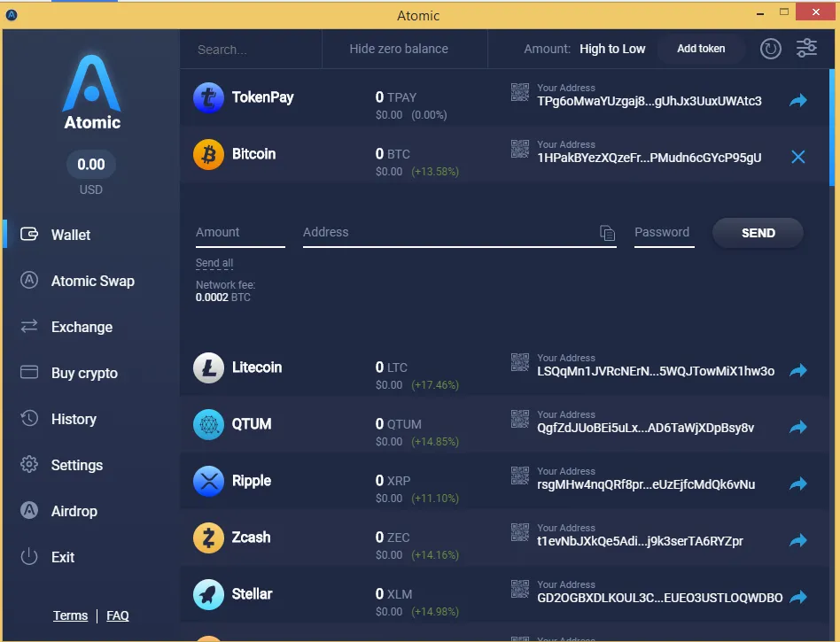840x642 pixels.
Task: Expand TokenPay send panel via arrow
Action: point(797,100)
